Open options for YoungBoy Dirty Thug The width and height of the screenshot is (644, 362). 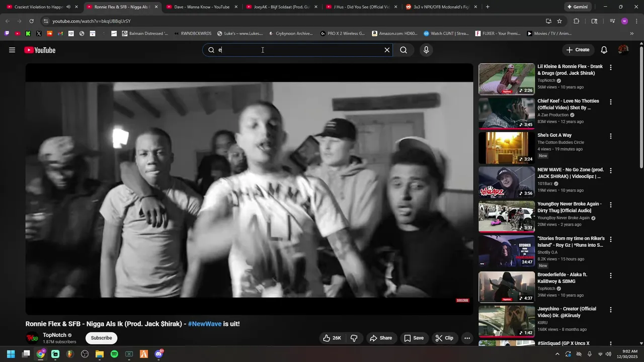click(611, 205)
